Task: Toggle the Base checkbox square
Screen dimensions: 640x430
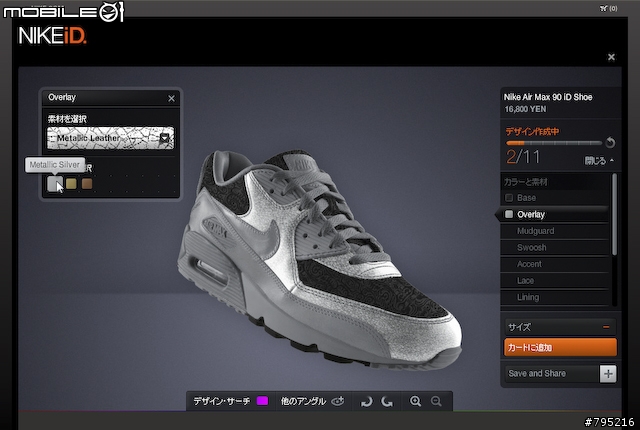Action: click(509, 198)
